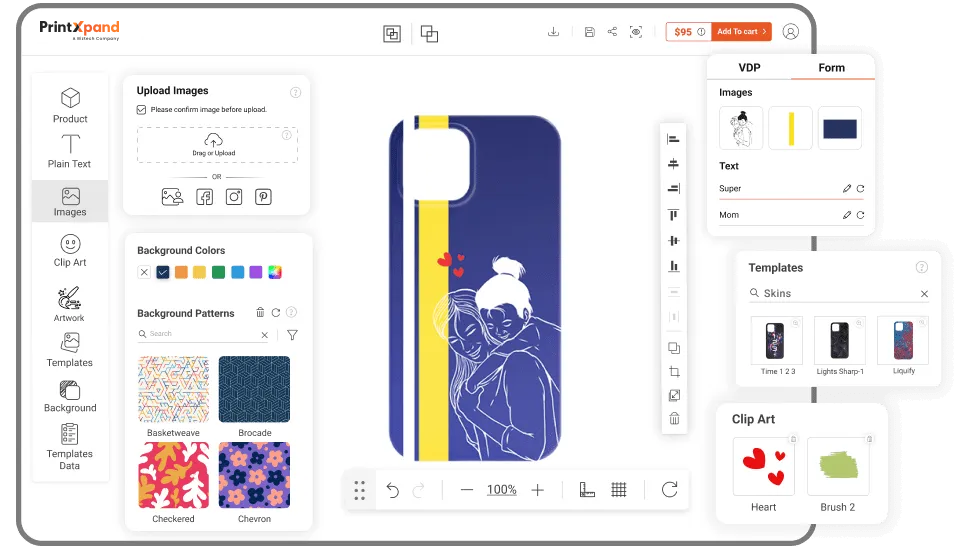975x550 pixels.
Task: Select the Brocade pattern
Action: click(254, 389)
